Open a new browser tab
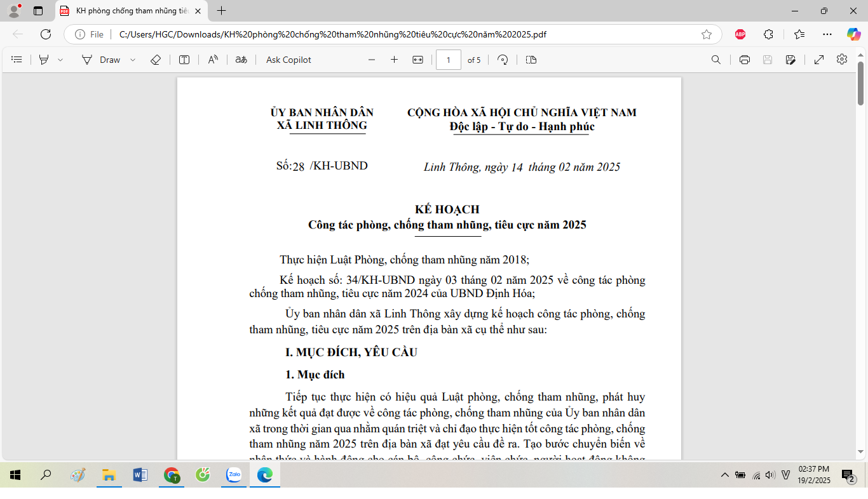 [221, 11]
